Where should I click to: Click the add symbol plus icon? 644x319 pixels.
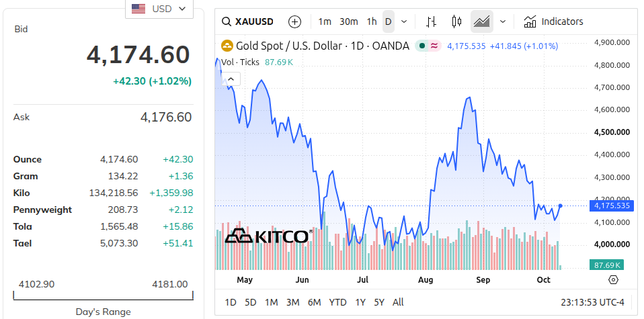click(295, 21)
